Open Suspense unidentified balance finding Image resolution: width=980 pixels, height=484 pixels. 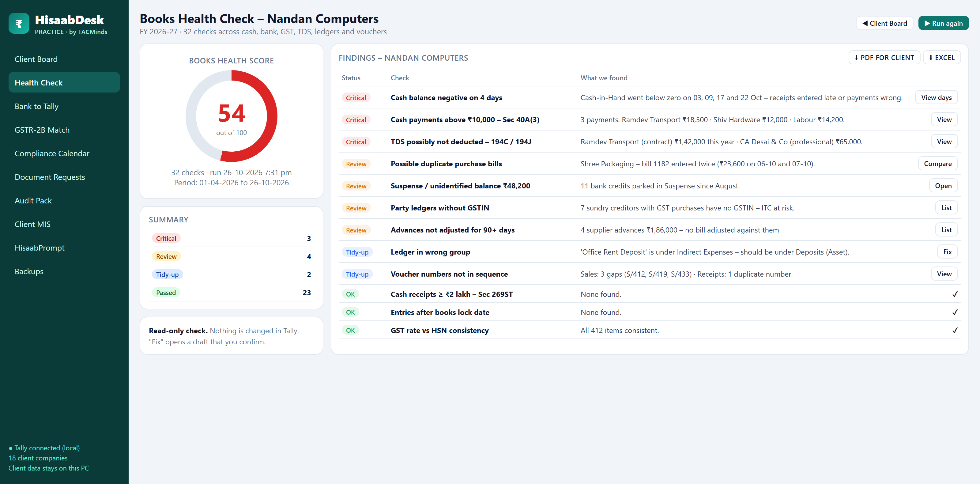943,186
